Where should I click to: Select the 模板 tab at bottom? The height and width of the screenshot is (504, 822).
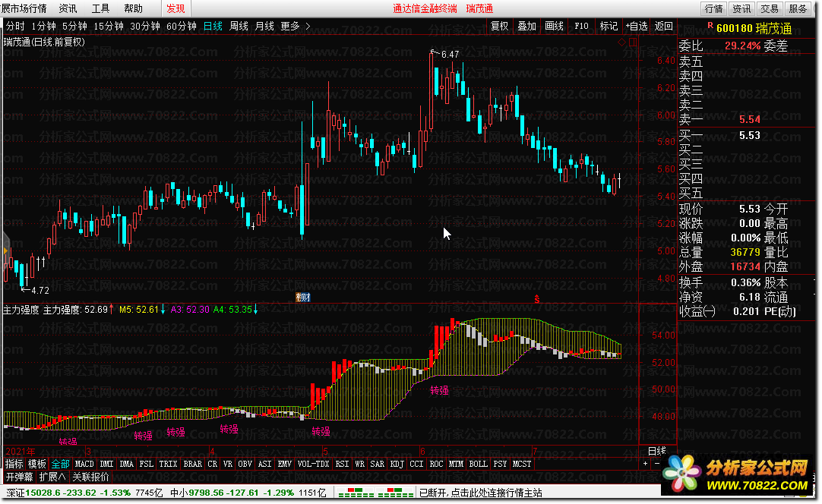click(x=36, y=464)
